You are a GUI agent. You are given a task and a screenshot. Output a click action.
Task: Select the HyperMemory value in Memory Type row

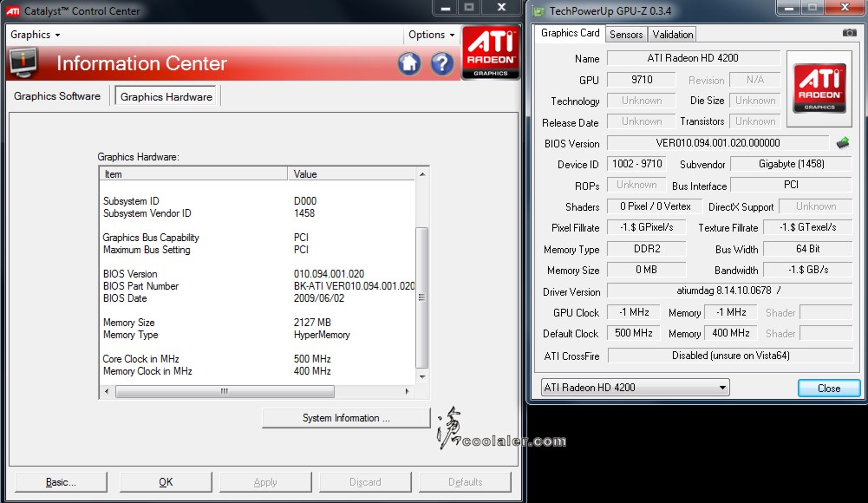[322, 335]
